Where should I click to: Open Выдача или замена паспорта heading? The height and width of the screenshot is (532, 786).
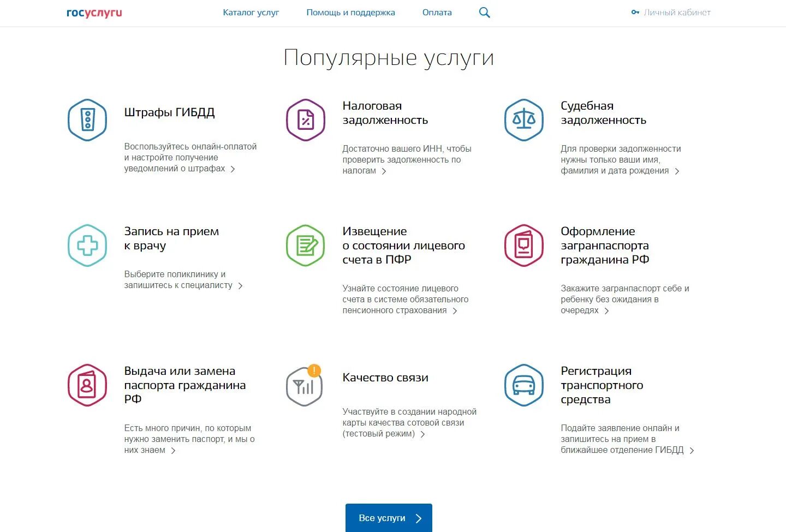tap(185, 385)
